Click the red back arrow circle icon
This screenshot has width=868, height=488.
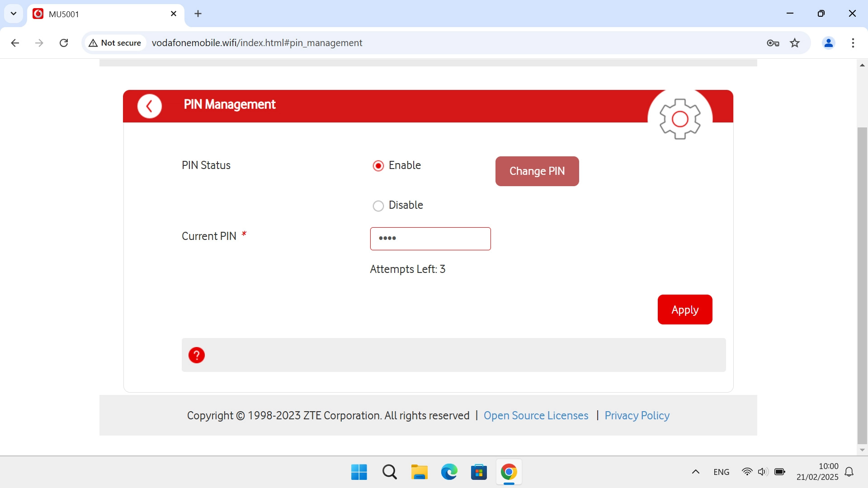click(x=149, y=106)
